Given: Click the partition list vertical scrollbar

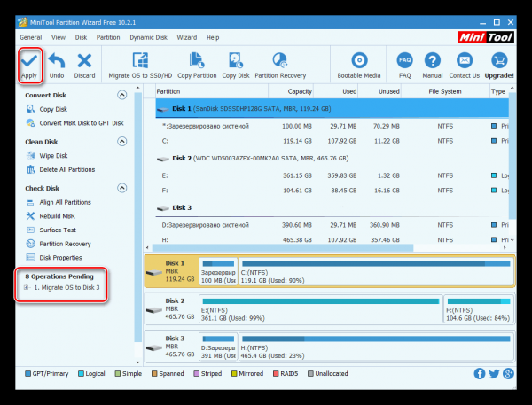Looking at the screenshot, I should click(512, 156).
